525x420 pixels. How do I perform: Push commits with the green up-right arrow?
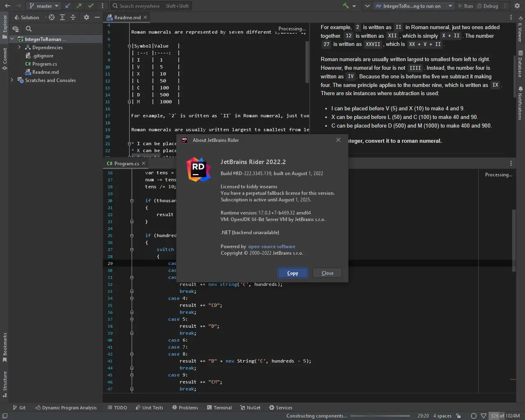(79, 6)
